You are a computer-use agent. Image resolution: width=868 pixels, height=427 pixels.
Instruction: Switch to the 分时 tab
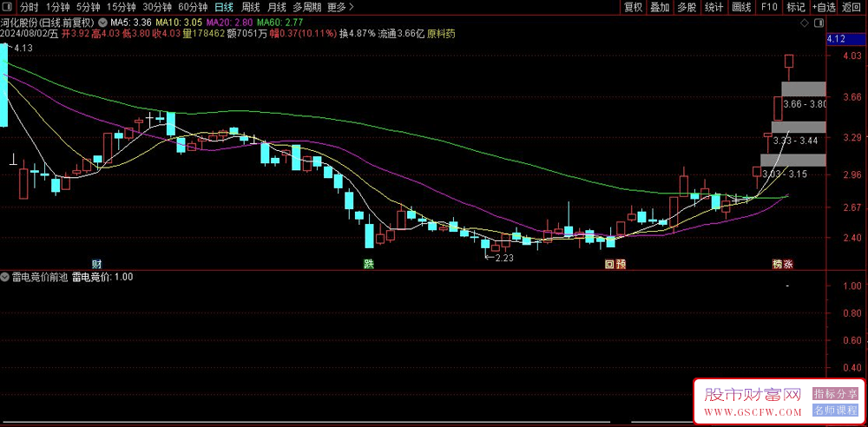point(30,7)
